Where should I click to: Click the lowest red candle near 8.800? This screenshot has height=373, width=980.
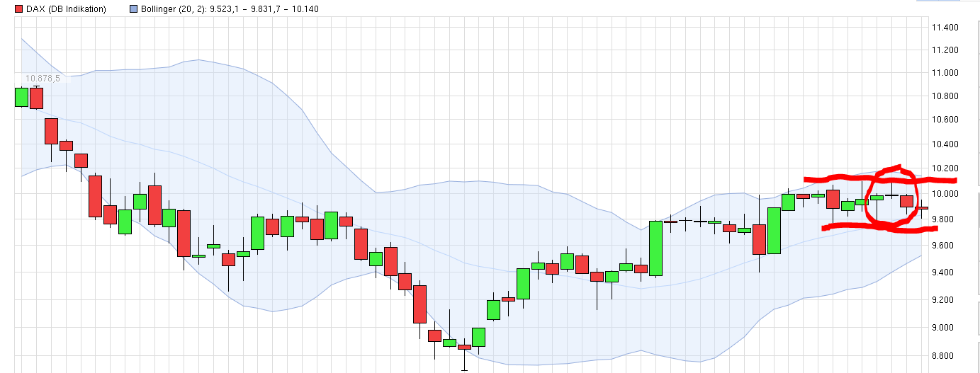(464, 347)
